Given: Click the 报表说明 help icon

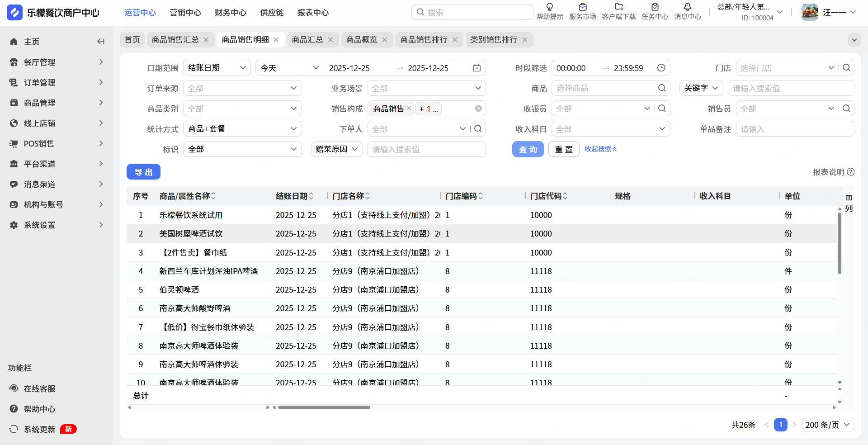Looking at the screenshot, I should (851, 172).
